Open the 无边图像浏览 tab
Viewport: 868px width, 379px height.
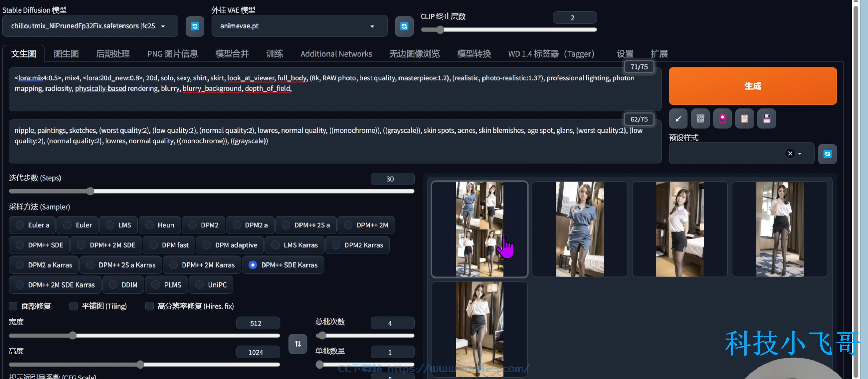415,54
